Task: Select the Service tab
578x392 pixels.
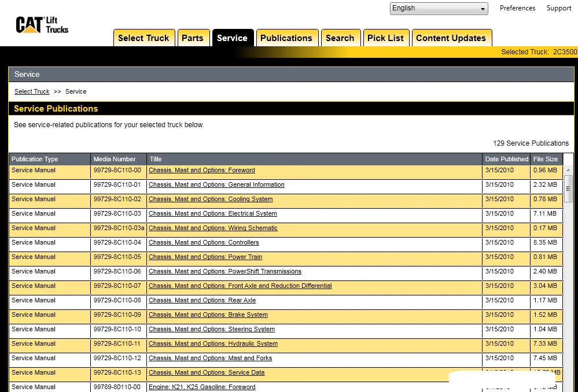Action: pyautogui.click(x=232, y=38)
